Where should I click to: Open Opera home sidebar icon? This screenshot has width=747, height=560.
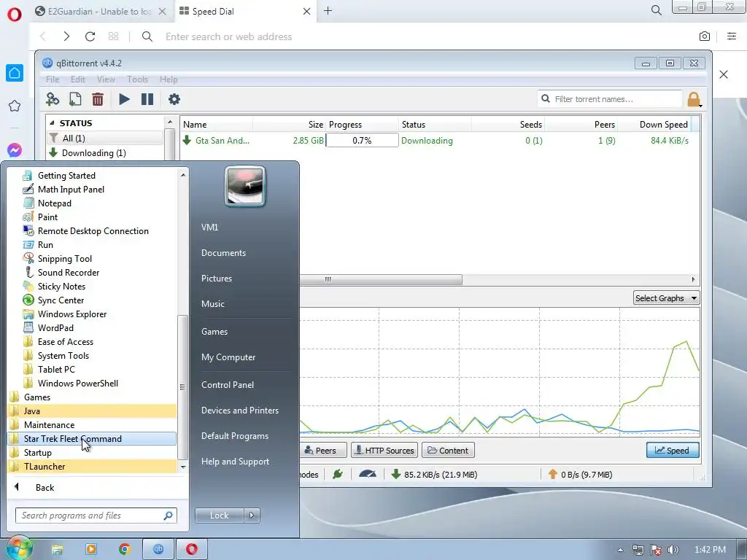pyautogui.click(x=15, y=73)
